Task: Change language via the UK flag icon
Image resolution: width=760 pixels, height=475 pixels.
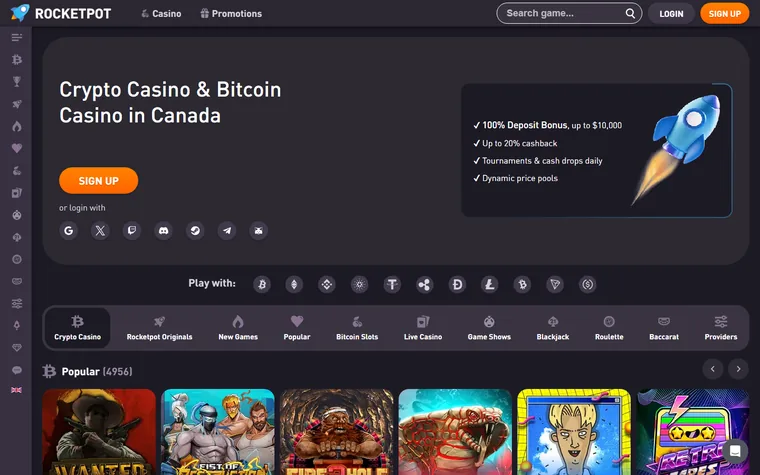Action: (x=16, y=390)
